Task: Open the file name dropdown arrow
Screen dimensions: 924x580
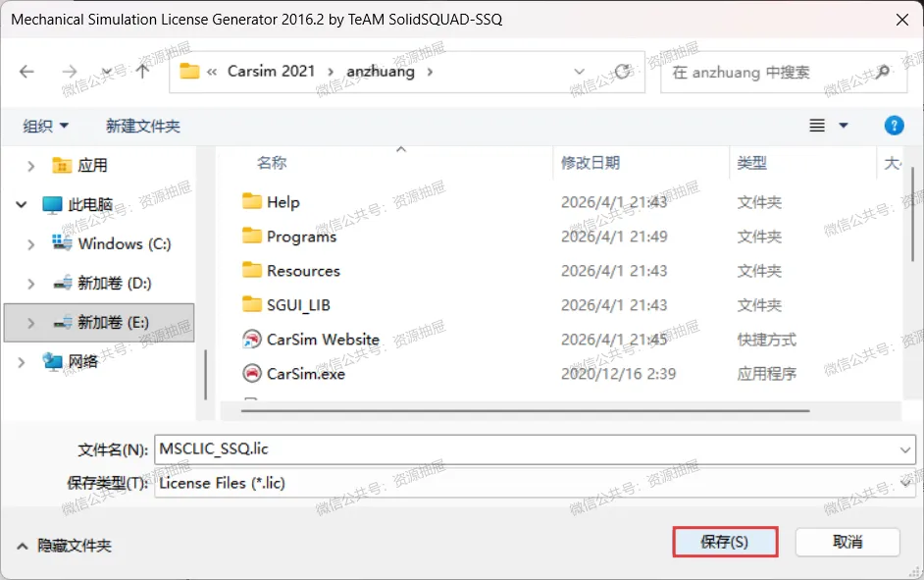Action: pyautogui.click(x=905, y=450)
